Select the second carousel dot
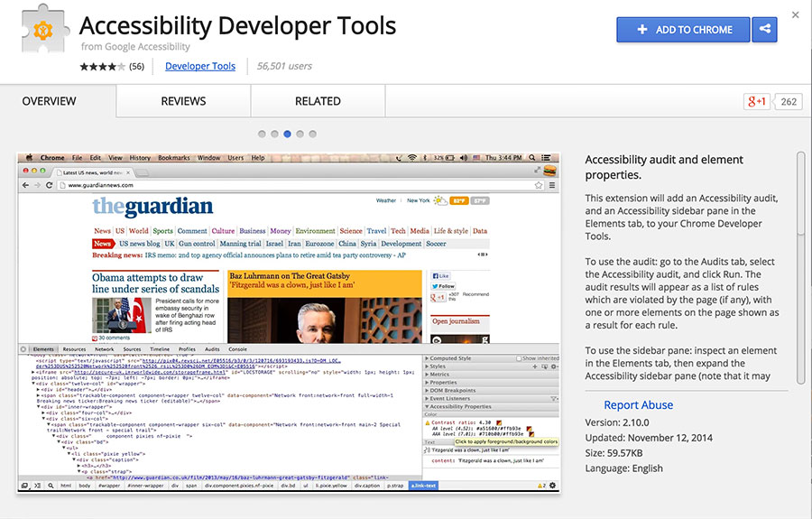 (274, 134)
